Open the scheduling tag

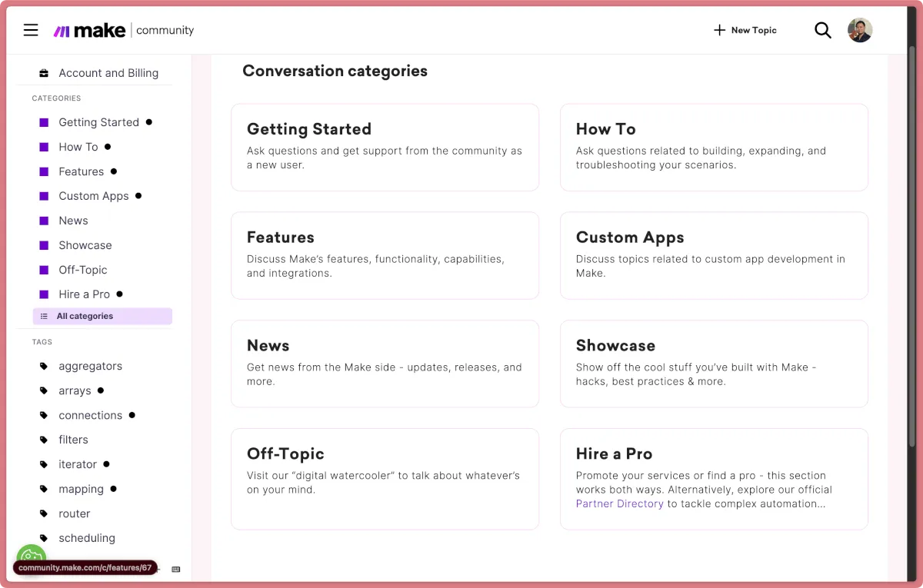[x=87, y=538]
